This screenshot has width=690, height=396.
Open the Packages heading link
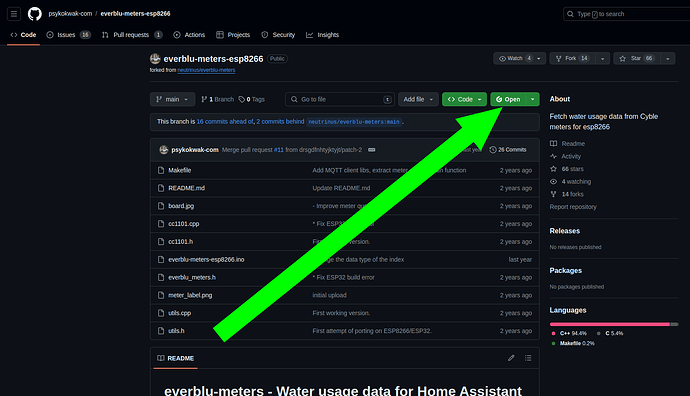pos(565,271)
